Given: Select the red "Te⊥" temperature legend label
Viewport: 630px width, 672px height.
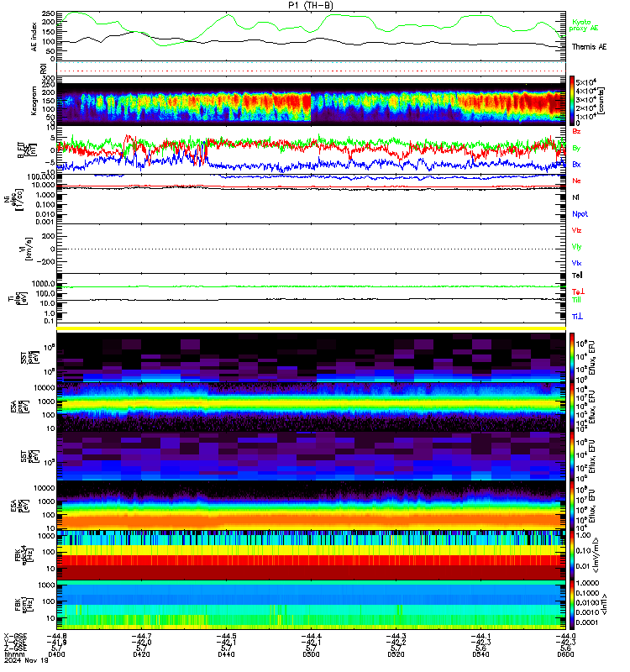Looking at the screenshot, I should coord(578,291).
